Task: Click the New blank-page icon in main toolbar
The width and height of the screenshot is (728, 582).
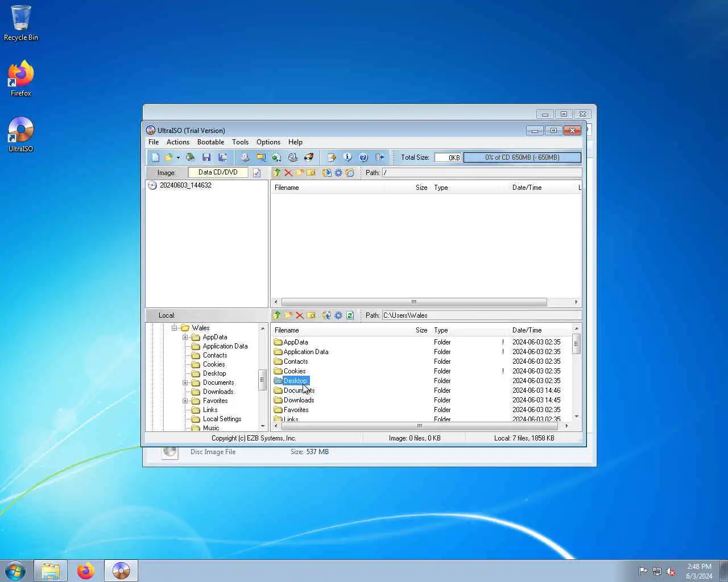Action: pos(155,157)
